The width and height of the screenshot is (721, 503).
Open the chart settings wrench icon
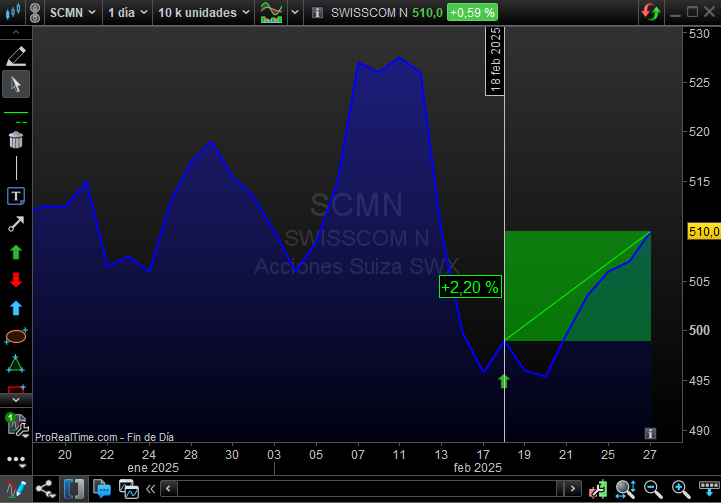pos(17,424)
